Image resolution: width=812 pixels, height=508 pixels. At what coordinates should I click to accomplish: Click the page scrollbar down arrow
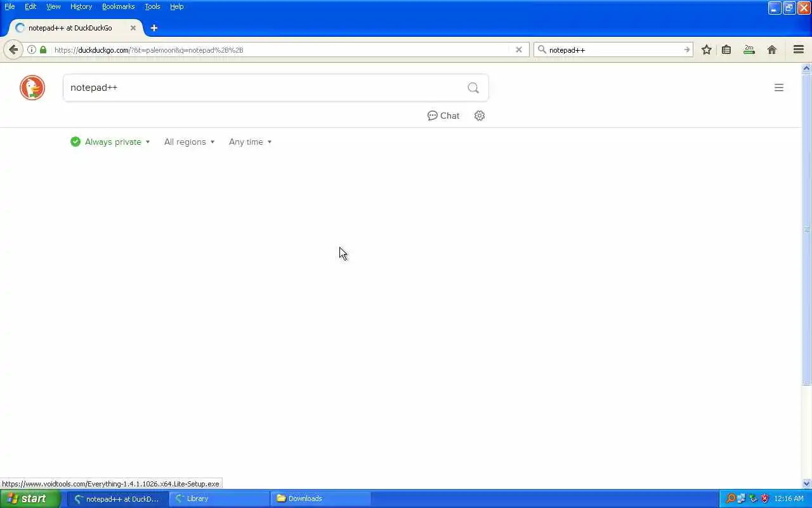(807, 484)
